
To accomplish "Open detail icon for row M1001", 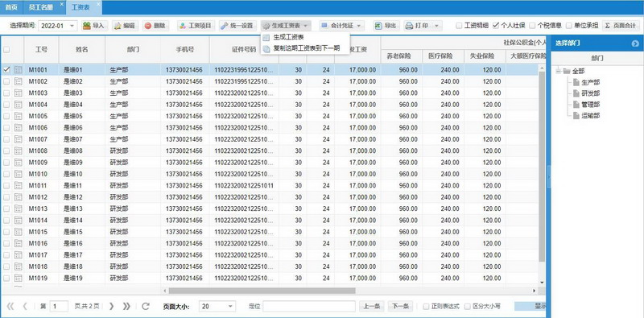I will pyautogui.click(x=18, y=70).
